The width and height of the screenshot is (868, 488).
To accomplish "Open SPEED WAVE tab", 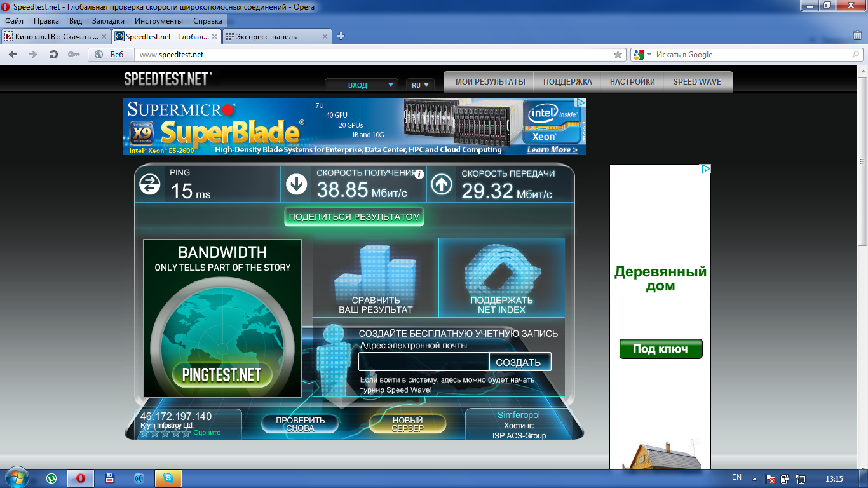I will click(697, 82).
